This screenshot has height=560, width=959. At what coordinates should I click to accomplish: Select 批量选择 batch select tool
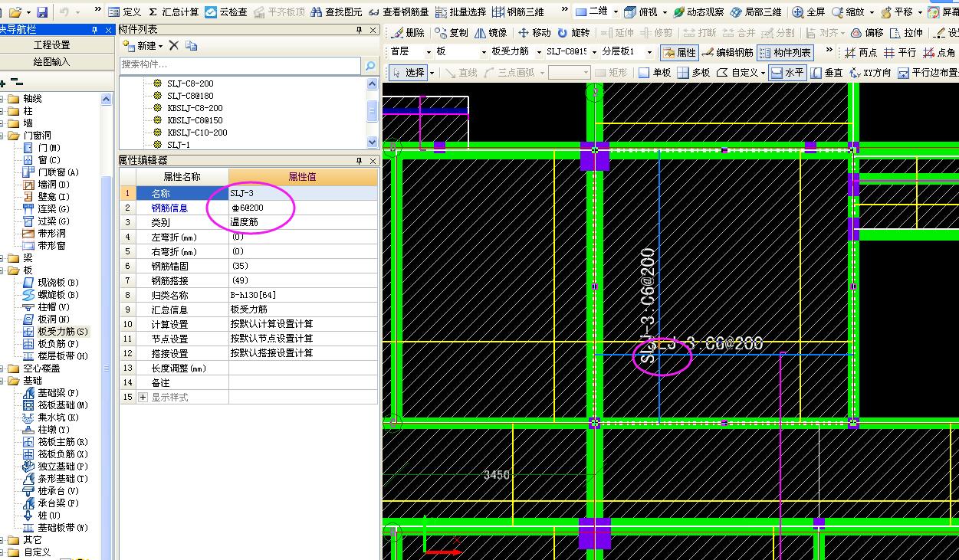[x=461, y=12]
